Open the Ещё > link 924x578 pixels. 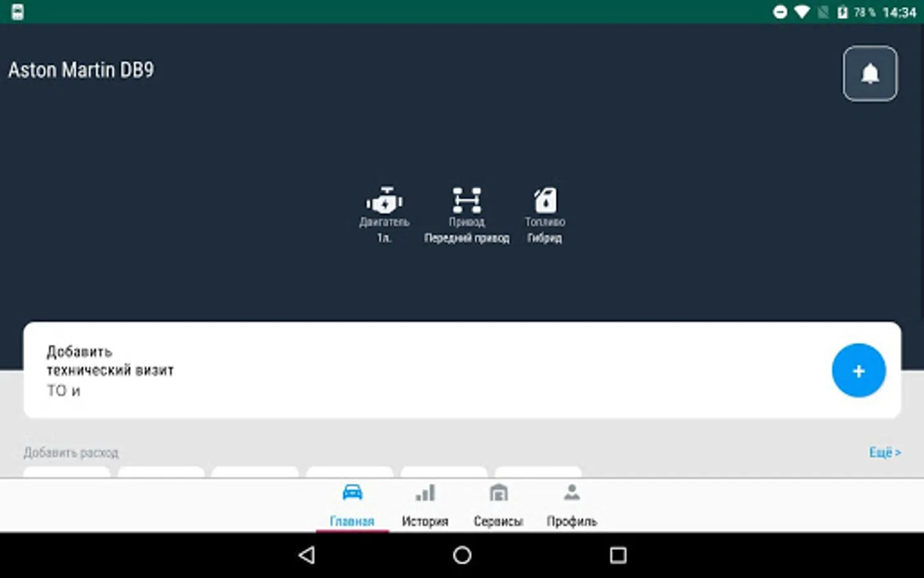coord(885,453)
